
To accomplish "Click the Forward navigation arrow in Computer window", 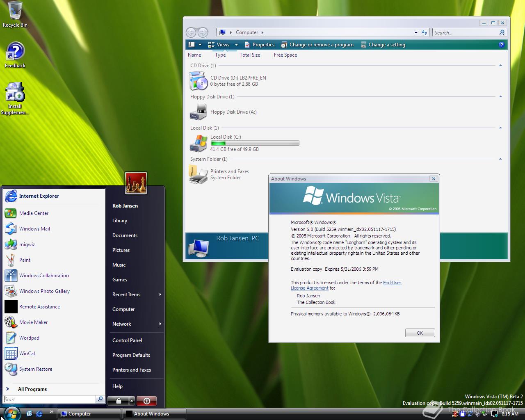I will pyautogui.click(x=203, y=32).
